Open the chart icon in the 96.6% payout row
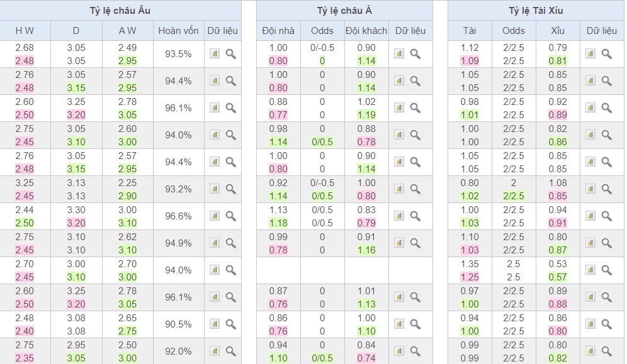Screen dimensions: 627x364 point(215,216)
